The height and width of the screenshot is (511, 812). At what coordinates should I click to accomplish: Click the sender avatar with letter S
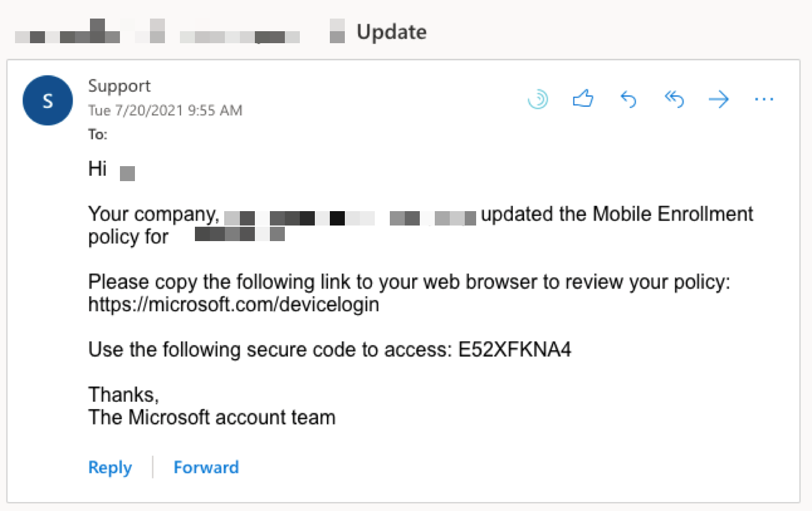(x=47, y=101)
